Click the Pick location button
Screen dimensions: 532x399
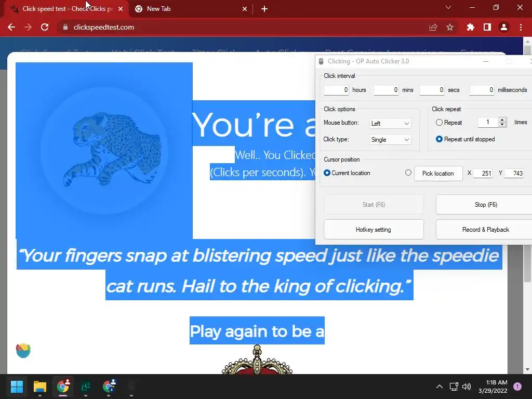coord(438,174)
